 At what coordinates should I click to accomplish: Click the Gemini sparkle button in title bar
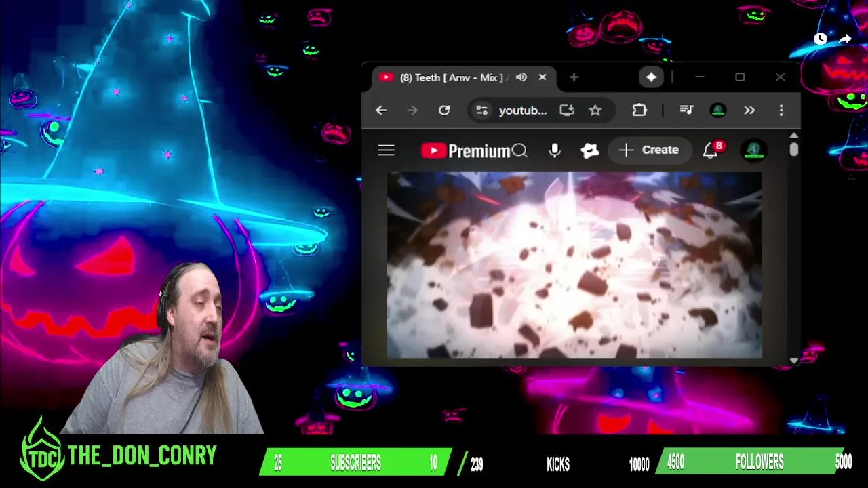pos(651,77)
